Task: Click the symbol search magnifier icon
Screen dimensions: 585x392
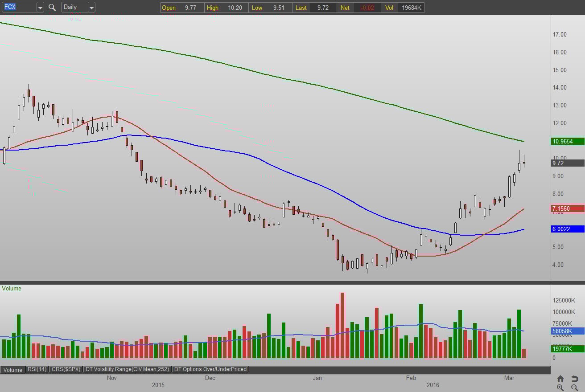Action: click(52, 7)
